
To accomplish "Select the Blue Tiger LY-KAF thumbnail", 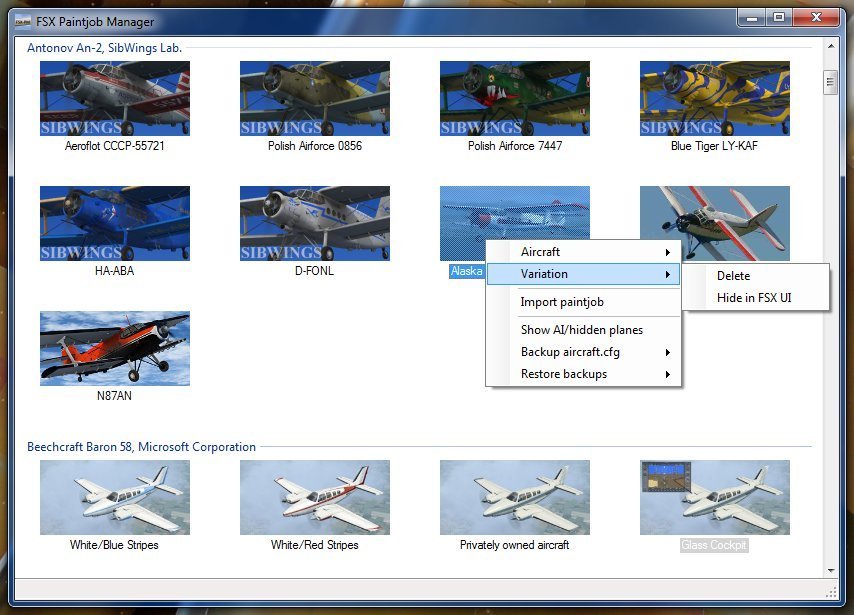I will [715, 98].
